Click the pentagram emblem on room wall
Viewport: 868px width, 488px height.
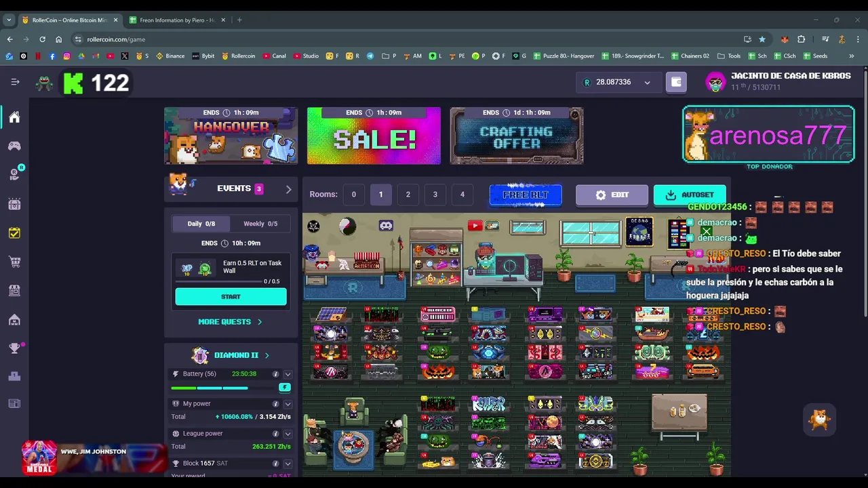point(313,226)
